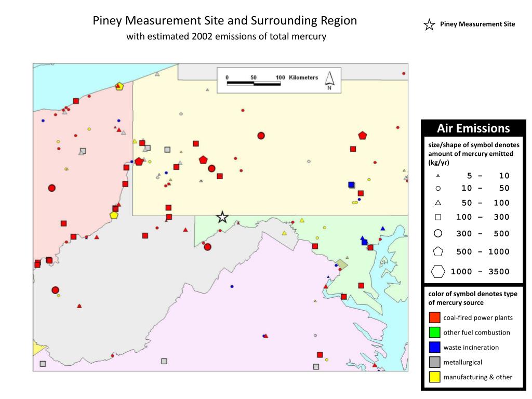Click the 'coal-fired power plants' label
This screenshot has height=399, width=532.
tap(478, 318)
